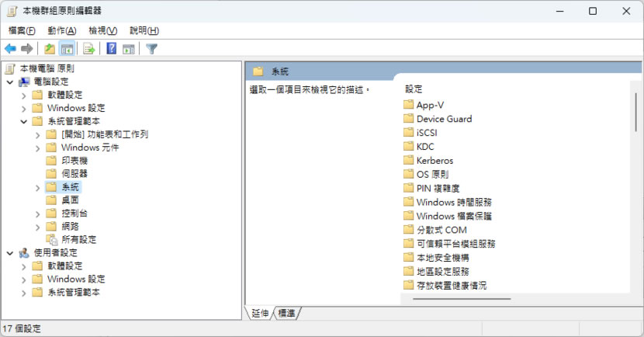Toggle the Show/Hide Console Tree icon
The width and height of the screenshot is (644, 337).
coord(67,49)
